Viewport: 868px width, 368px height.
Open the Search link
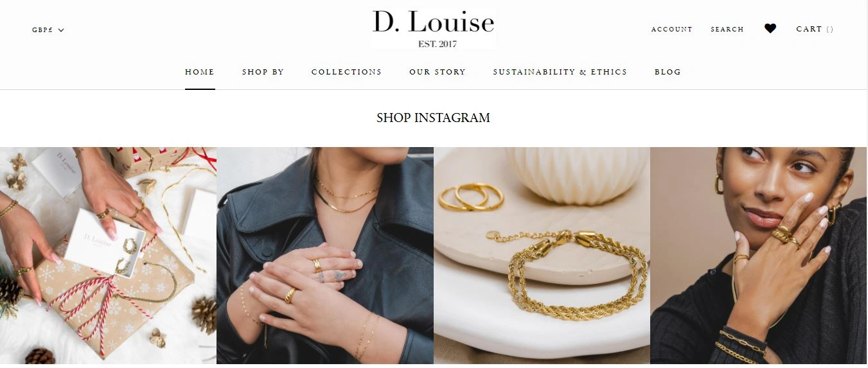point(727,30)
